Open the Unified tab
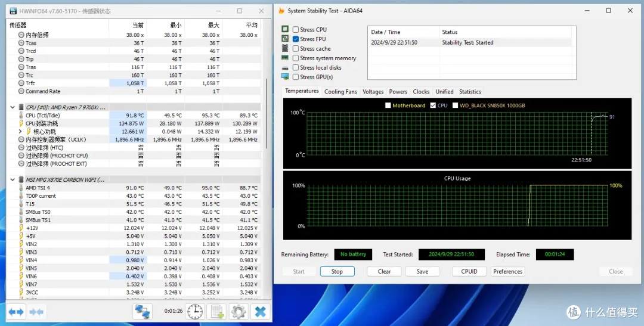The height and width of the screenshot is (326, 644). click(x=444, y=92)
